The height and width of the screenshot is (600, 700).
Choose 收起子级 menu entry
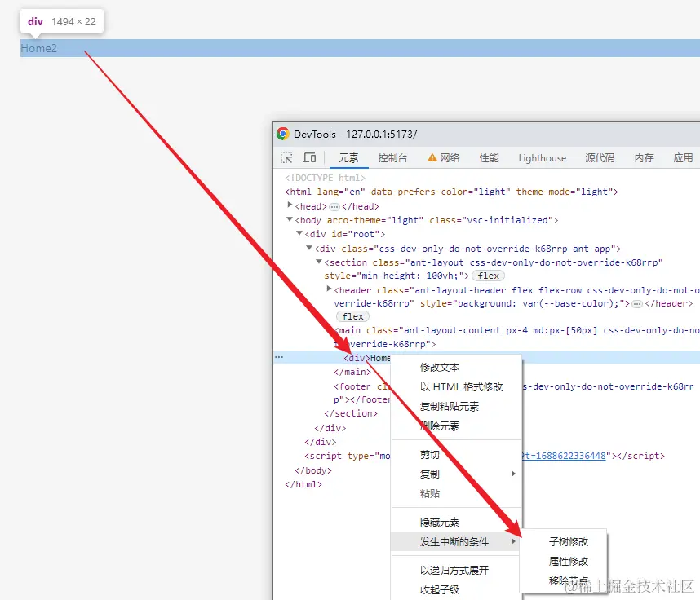[x=456, y=589]
